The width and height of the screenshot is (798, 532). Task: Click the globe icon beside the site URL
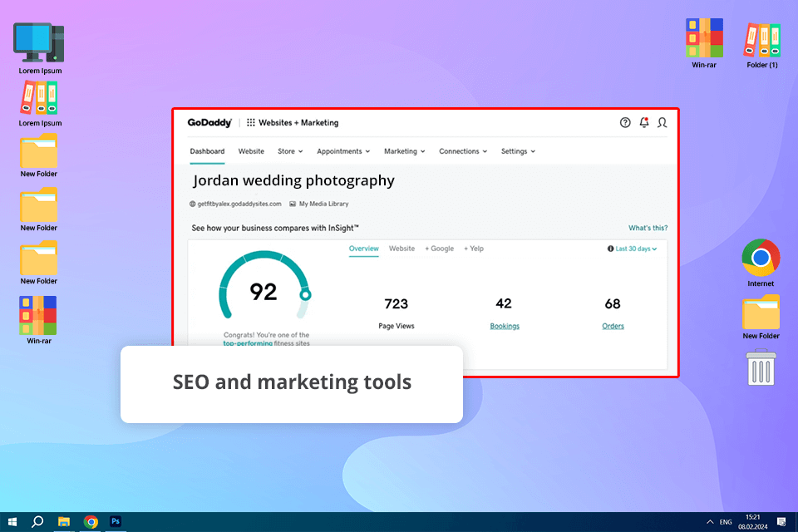192,204
